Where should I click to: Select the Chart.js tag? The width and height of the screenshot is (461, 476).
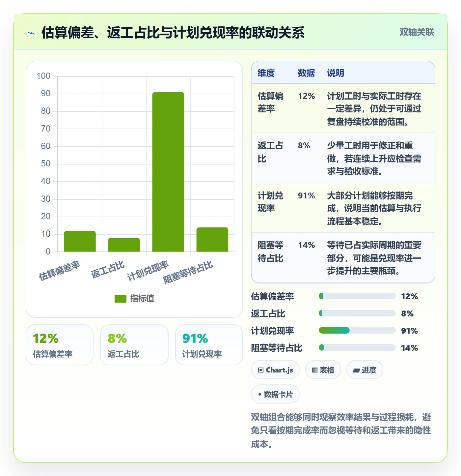tap(275, 370)
